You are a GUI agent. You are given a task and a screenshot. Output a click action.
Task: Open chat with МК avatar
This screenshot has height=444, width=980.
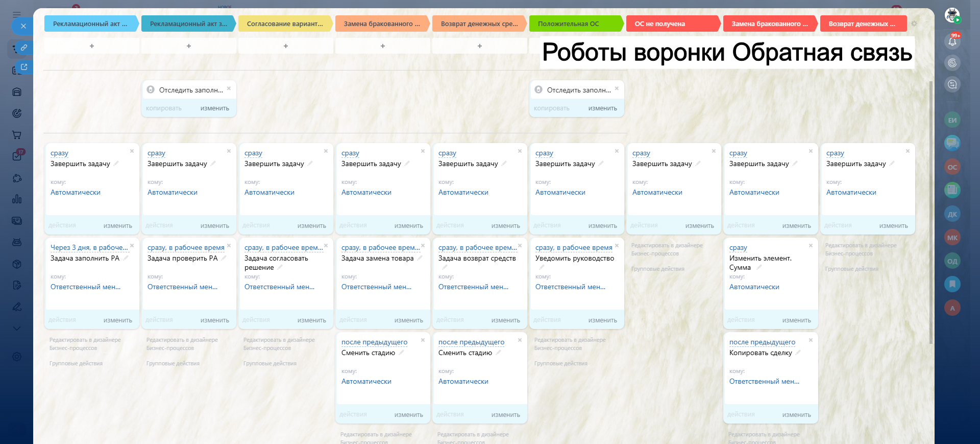952,238
